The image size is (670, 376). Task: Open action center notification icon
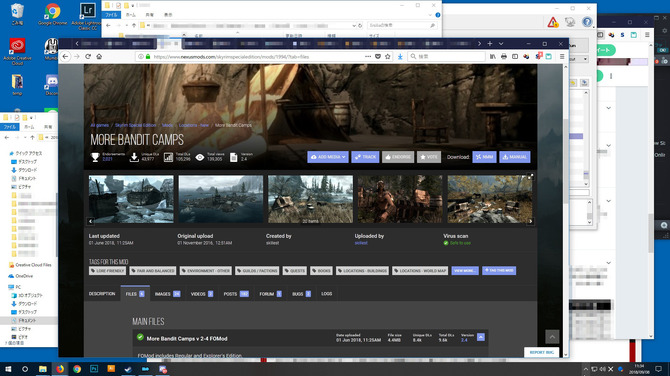tap(658, 369)
